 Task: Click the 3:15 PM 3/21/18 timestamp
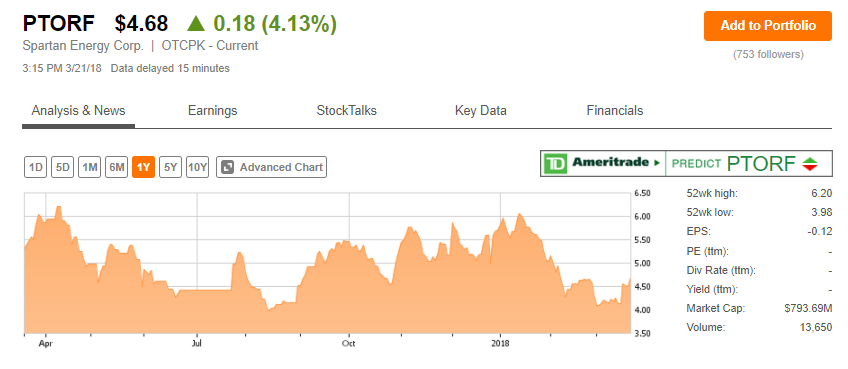point(63,68)
